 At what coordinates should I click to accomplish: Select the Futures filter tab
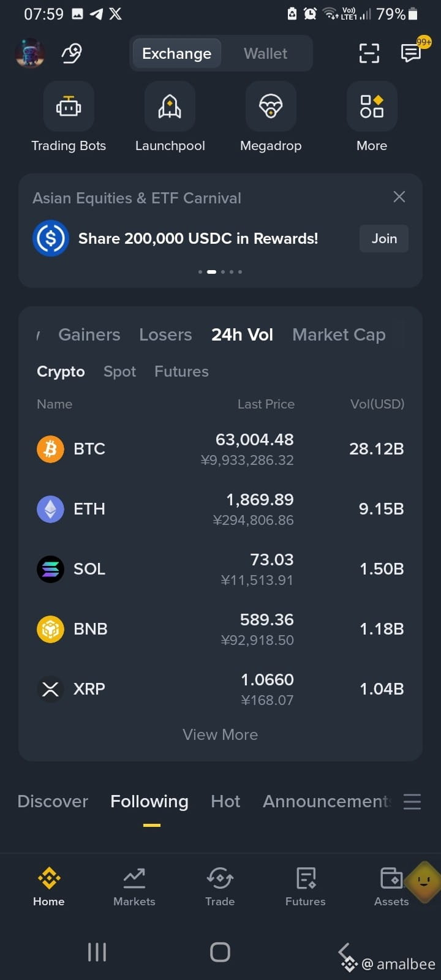click(x=181, y=371)
